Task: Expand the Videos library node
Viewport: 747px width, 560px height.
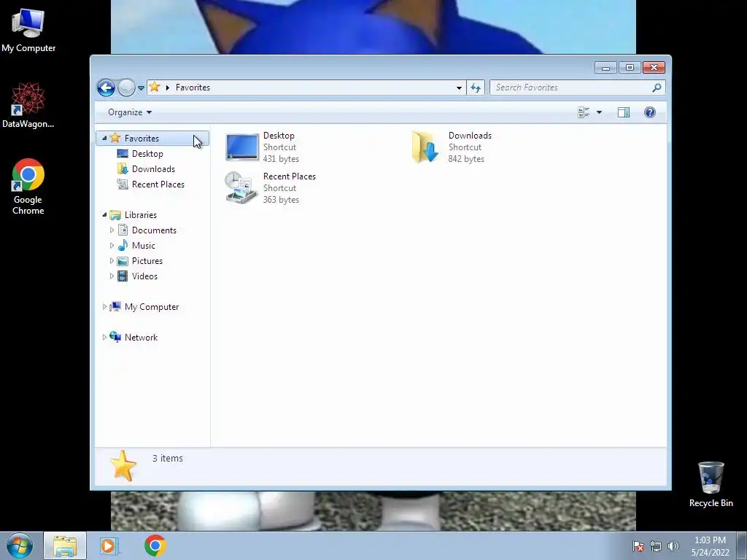Action: (112, 276)
